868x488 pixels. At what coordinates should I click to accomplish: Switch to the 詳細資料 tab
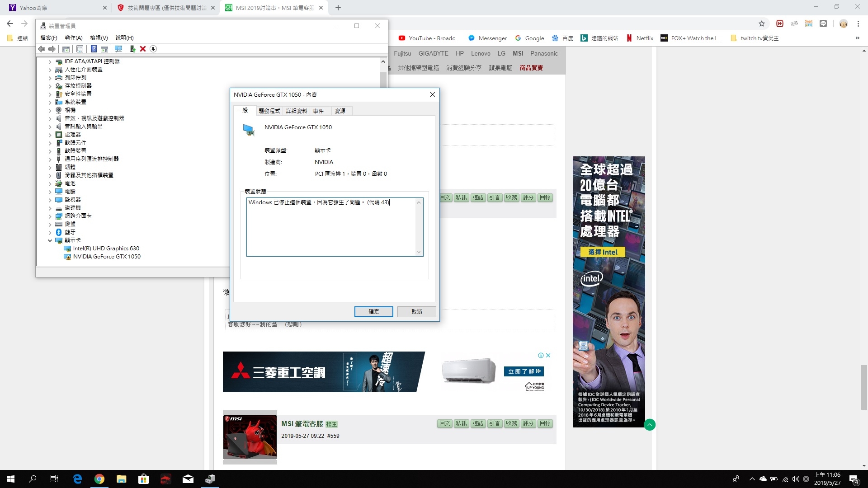tap(297, 111)
